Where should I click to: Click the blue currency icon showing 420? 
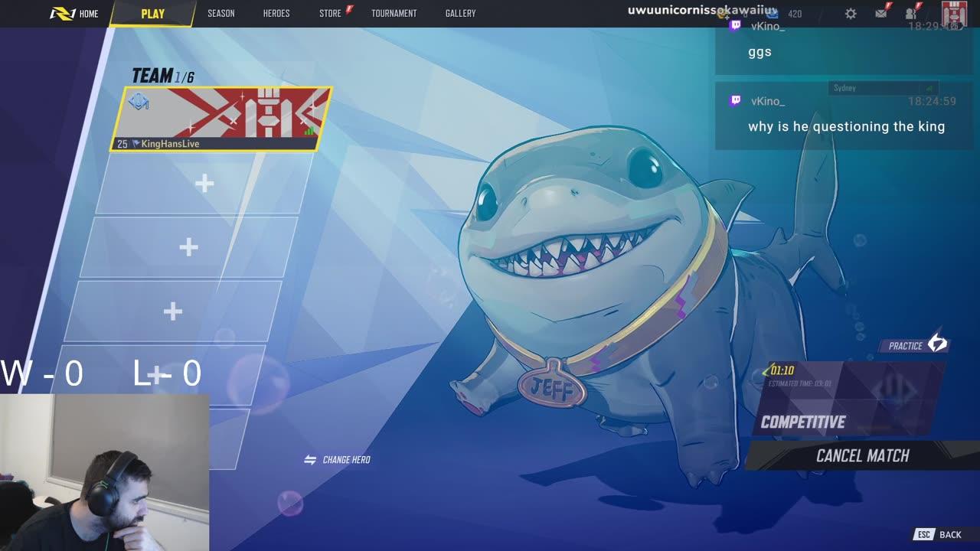[773, 14]
